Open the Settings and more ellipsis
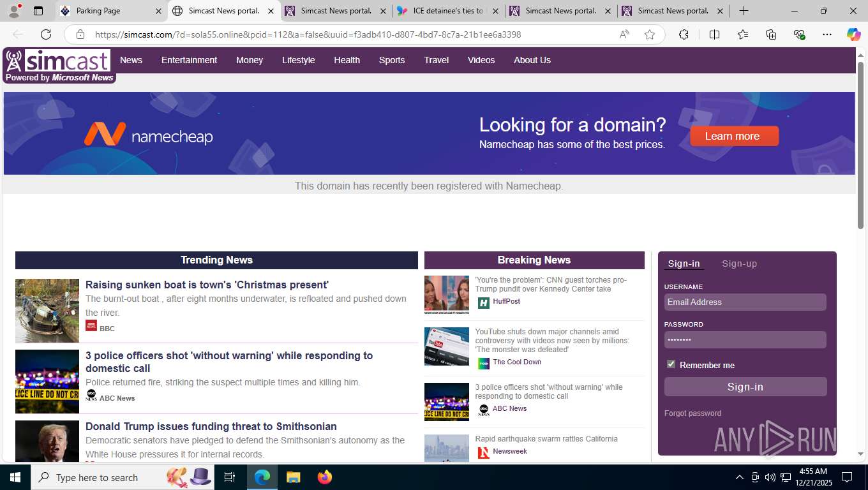This screenshot has height=490, width=868. 827,34
